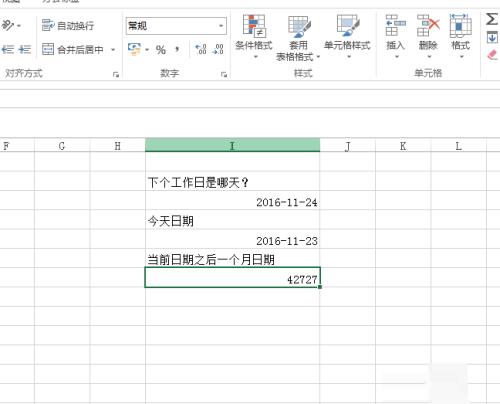This screenshot has width=500, height=404.
Task: Click the Clear eraser icon
Action: coord(493,55)
